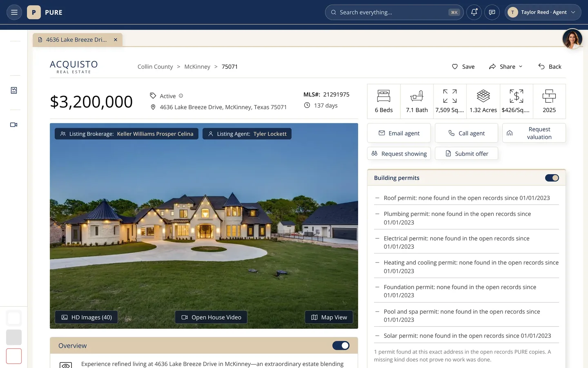The width and height of the screenshot is (588, 368).
Task: Open the messages chat icon
Action: (x=492, y=12)
